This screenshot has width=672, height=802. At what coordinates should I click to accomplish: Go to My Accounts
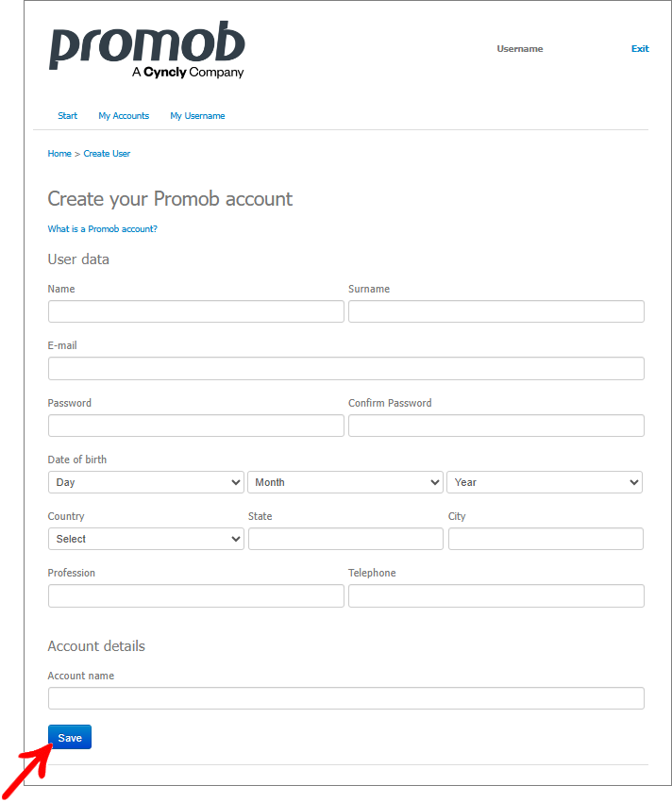(x=124, y=116)
